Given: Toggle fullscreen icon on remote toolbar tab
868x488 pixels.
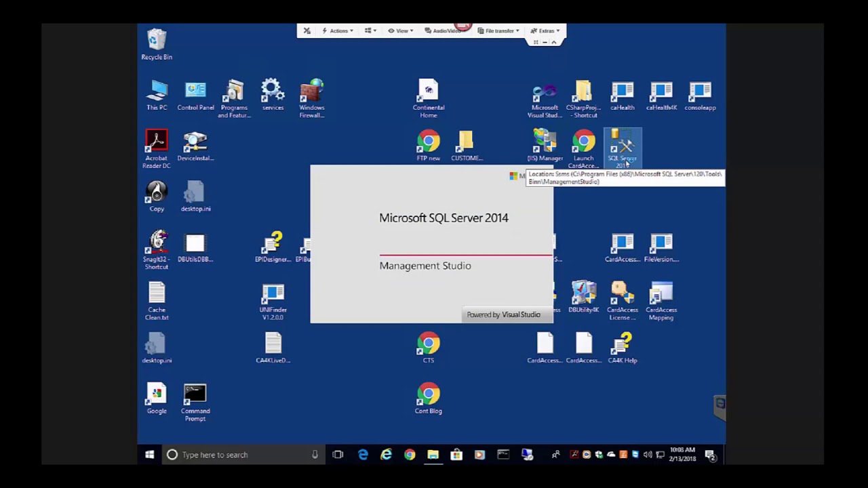Looking at the screenshot, I should click(x=536, y=42).
